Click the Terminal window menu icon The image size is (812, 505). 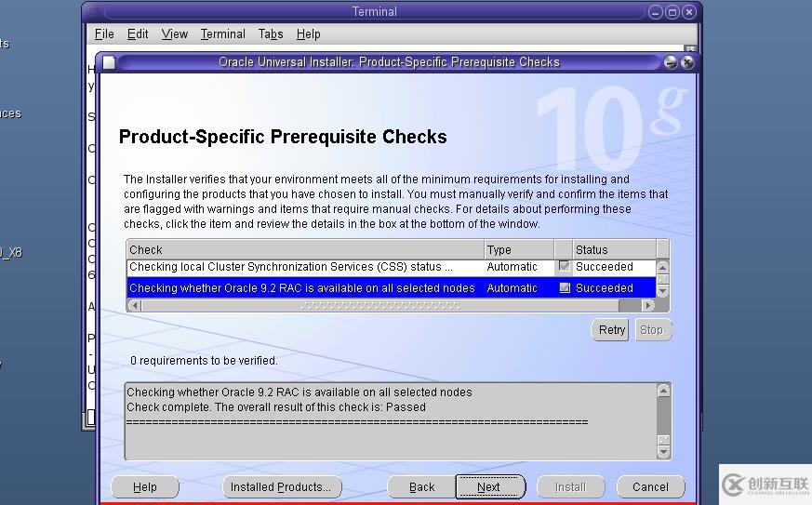[95, 11]
